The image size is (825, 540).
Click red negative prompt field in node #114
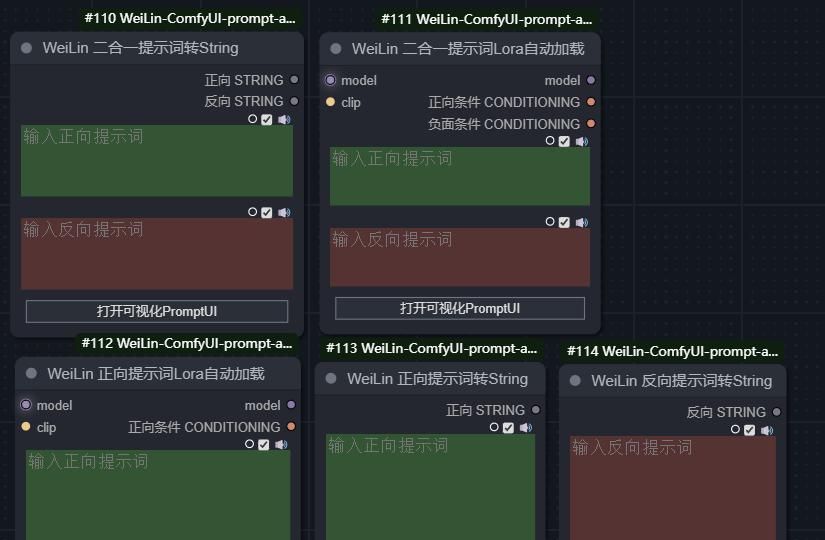pyautogui.click(x=673, y=488)
